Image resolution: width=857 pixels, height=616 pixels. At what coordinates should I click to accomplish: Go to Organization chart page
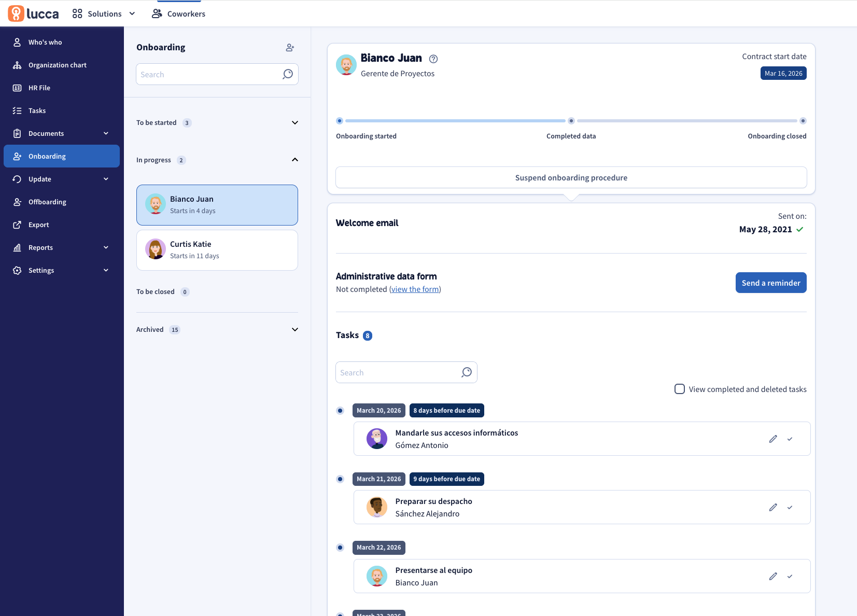click(x=62, y=65)
